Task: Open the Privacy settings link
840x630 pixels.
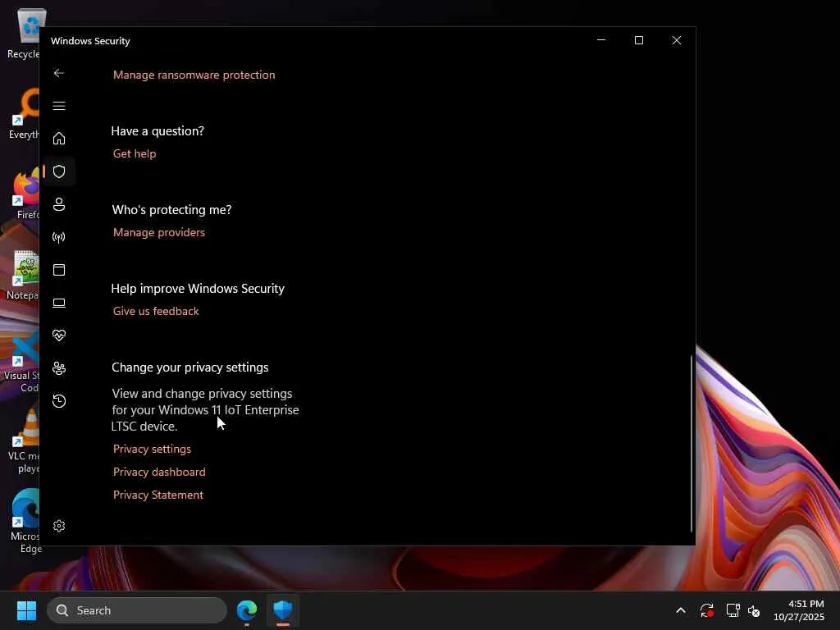Action: tap(152, 449)
